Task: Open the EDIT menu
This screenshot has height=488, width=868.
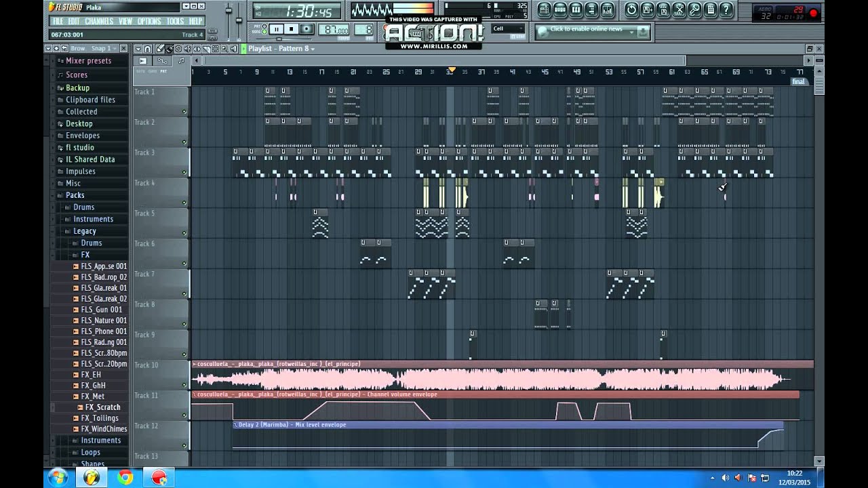Action: (x=74, y=21)
